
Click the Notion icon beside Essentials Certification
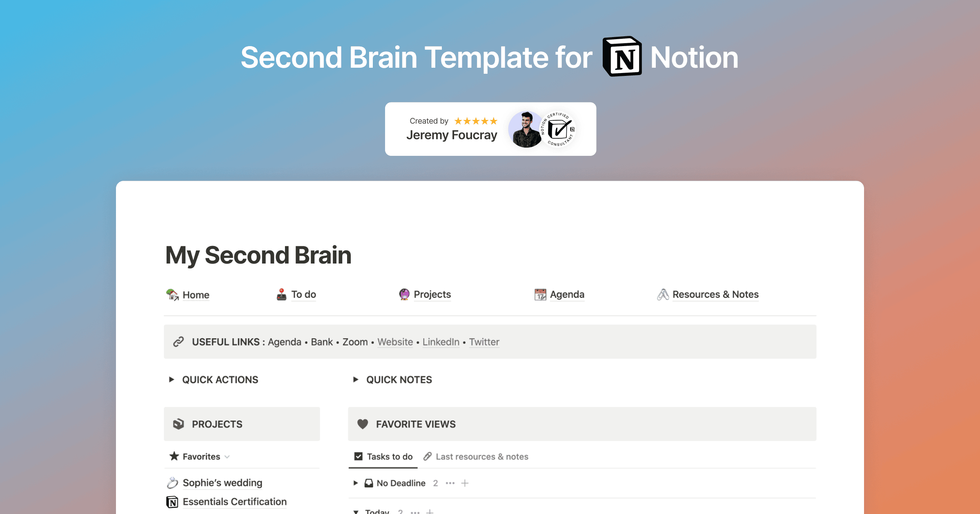pos(173,501)
